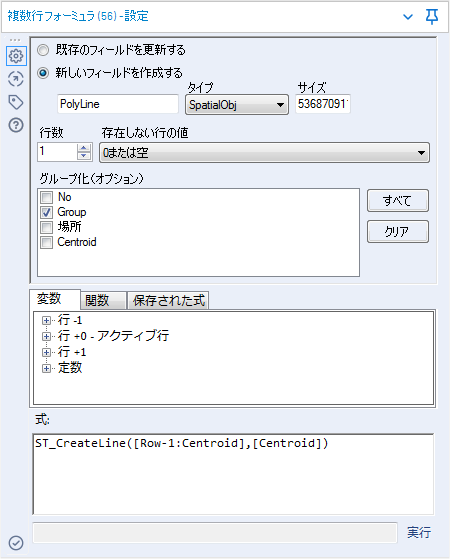
Task: Open the navigation arrow icon in sidebar
Action: 16,79
